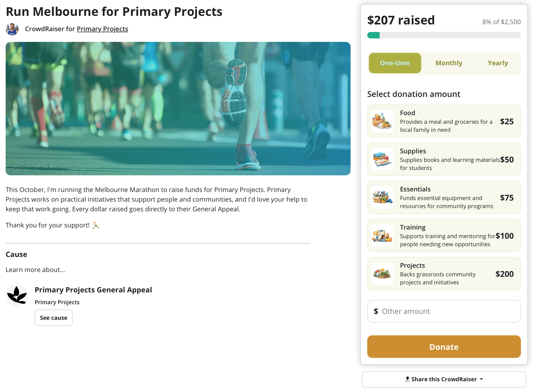Viewport: 533px width, 392px height.
Task: Switch to Yearly donation frequency
Action: click(498, 63)
